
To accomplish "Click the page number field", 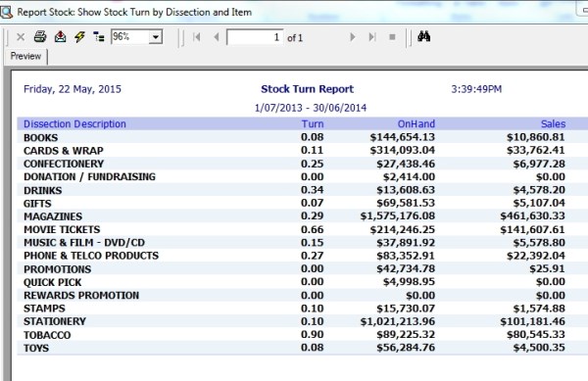I will click(255, 37).
